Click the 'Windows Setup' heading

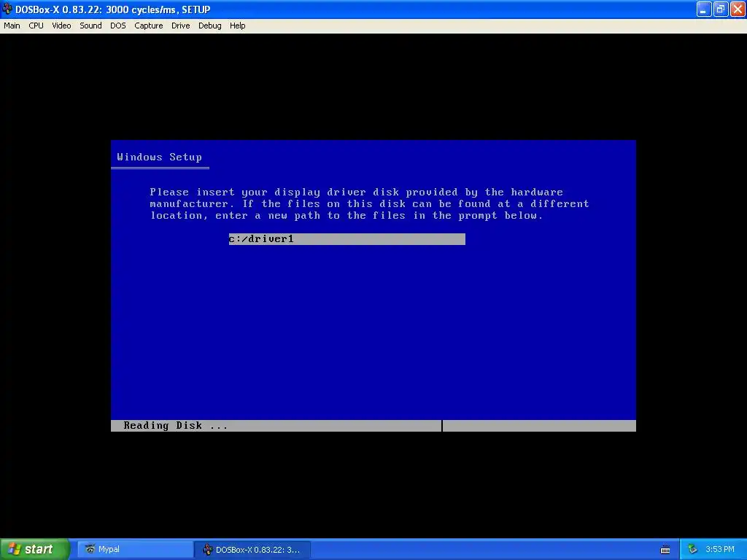(x=159, y=157)
